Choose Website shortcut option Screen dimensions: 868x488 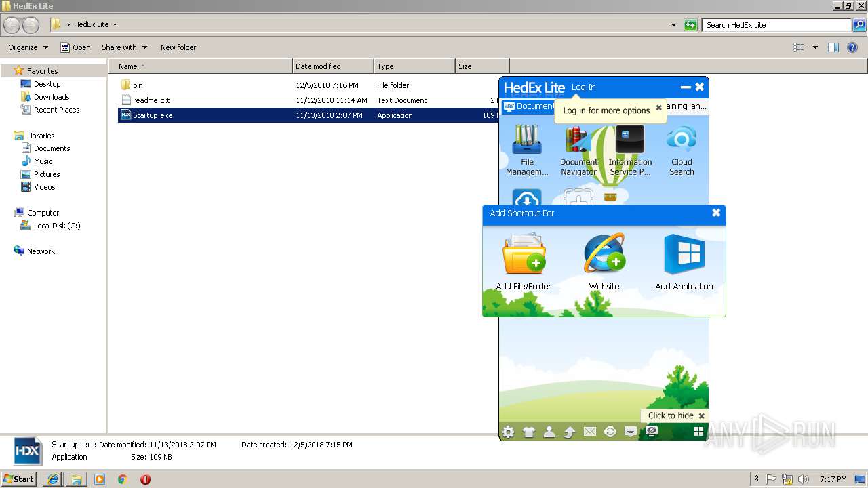[604, 262]
